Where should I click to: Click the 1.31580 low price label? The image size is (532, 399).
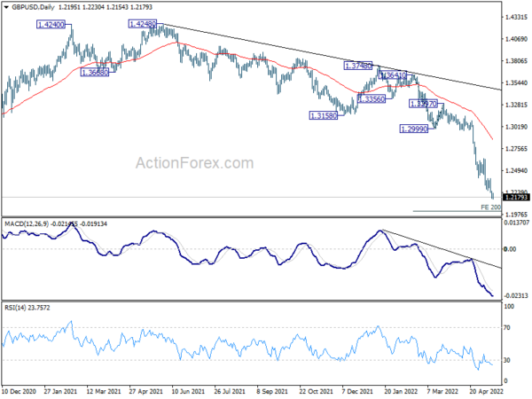325,116
